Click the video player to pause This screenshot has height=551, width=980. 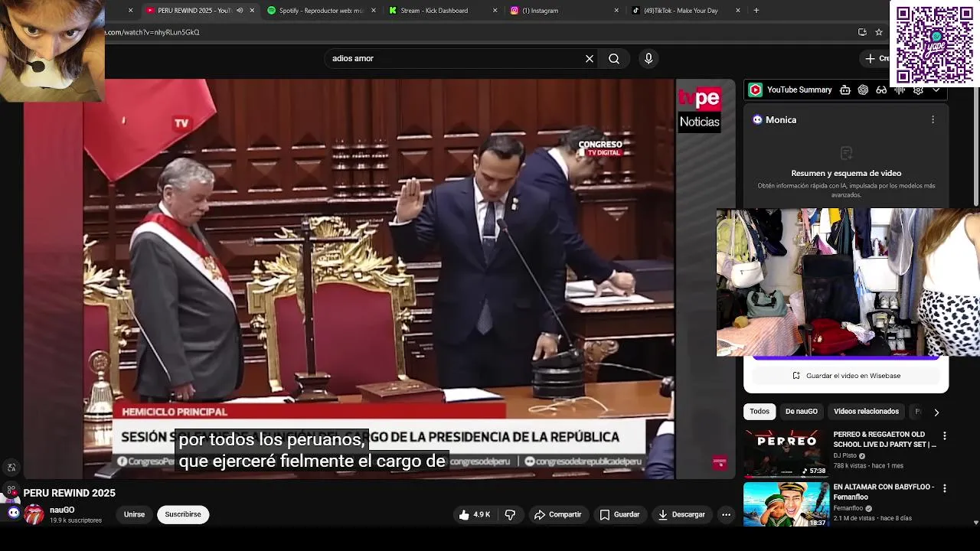379,279
